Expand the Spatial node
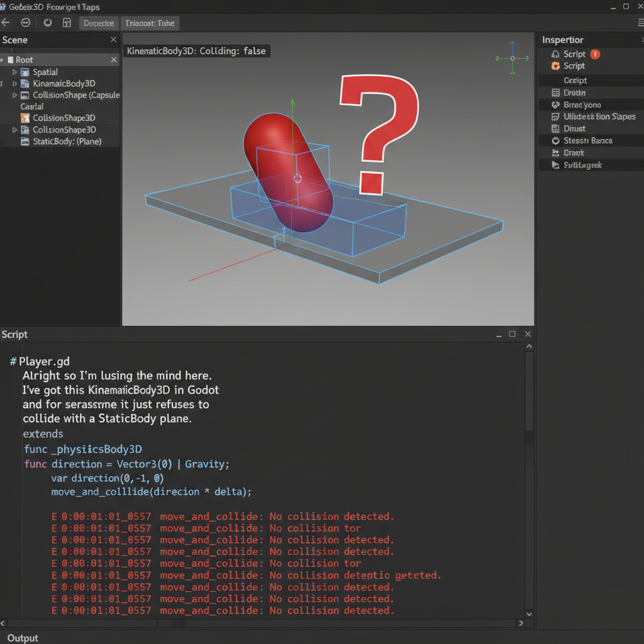The image size is (644, 644). [x=15, y=72]
